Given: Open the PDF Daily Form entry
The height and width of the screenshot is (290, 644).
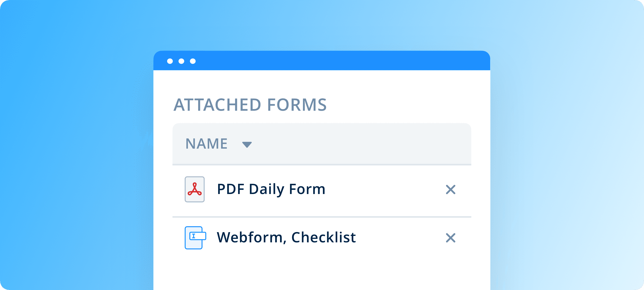Looking at the screenshot, I should (271, 189).
